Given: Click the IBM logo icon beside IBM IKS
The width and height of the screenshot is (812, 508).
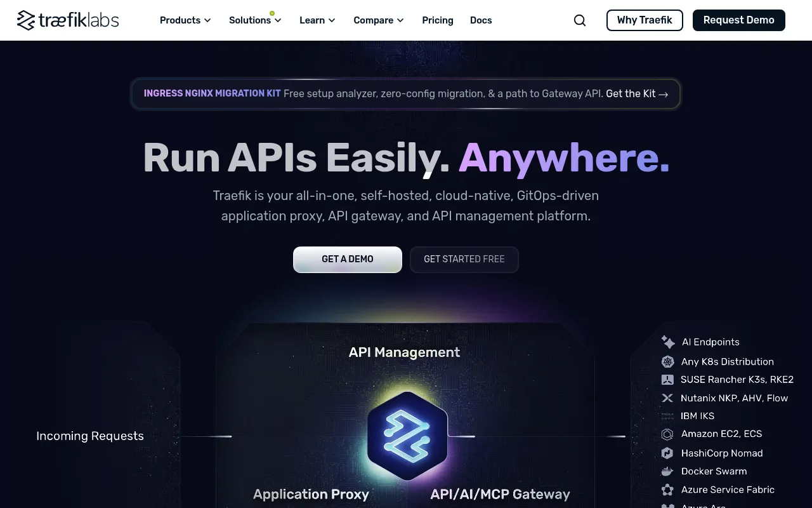Looking at the screenshot, I should pos(667,416).
